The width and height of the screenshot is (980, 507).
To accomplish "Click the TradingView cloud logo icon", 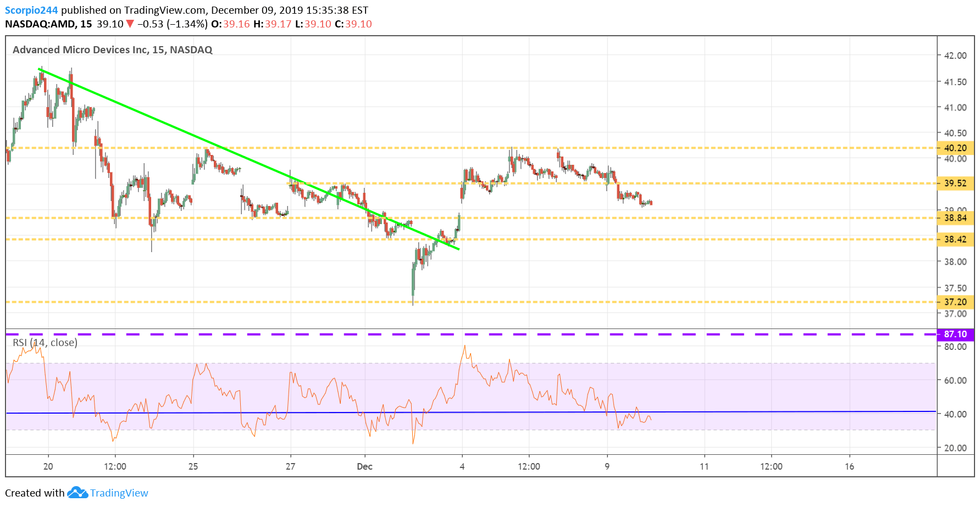I will 77,493.
